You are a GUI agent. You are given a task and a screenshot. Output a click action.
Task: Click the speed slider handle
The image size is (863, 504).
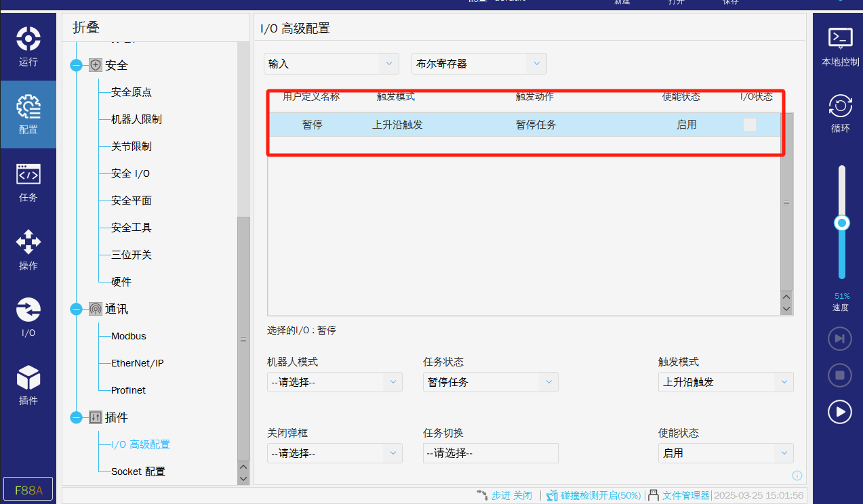pos(842,223)
